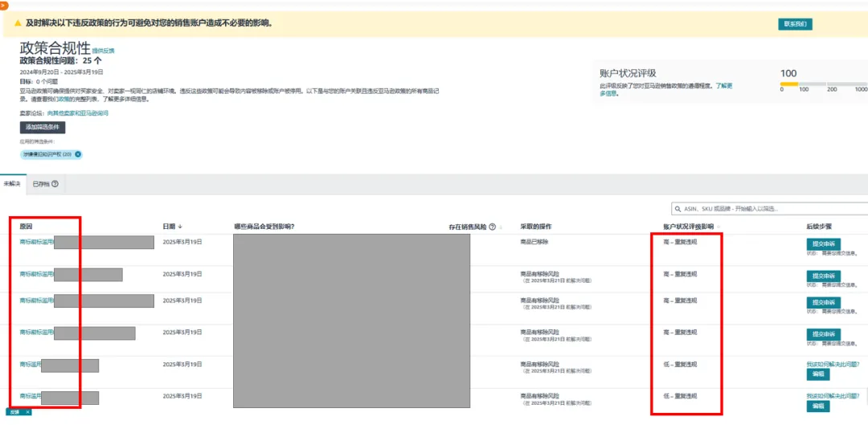The image size is (868, 425).
Task: Click the magnifier icon in search box
Action: (x=678, y=208)
